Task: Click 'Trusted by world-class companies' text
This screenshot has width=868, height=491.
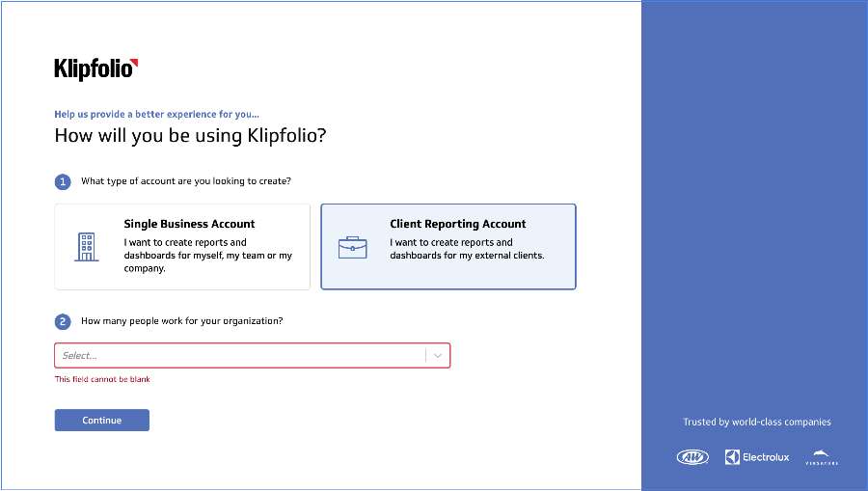Action: click(x=757, y=422)
